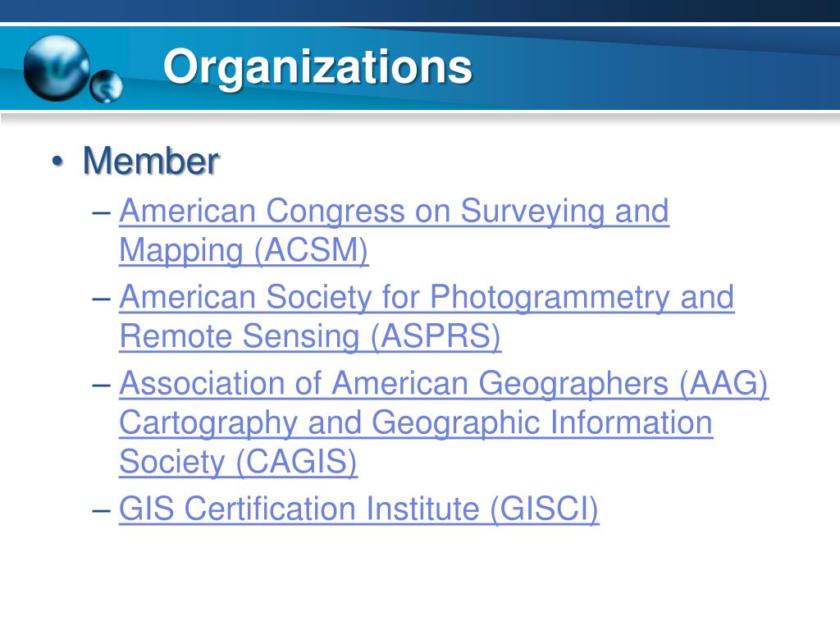840x630 pixels.
Task: Select the Organizations slide title
Action: coord(317,67)
